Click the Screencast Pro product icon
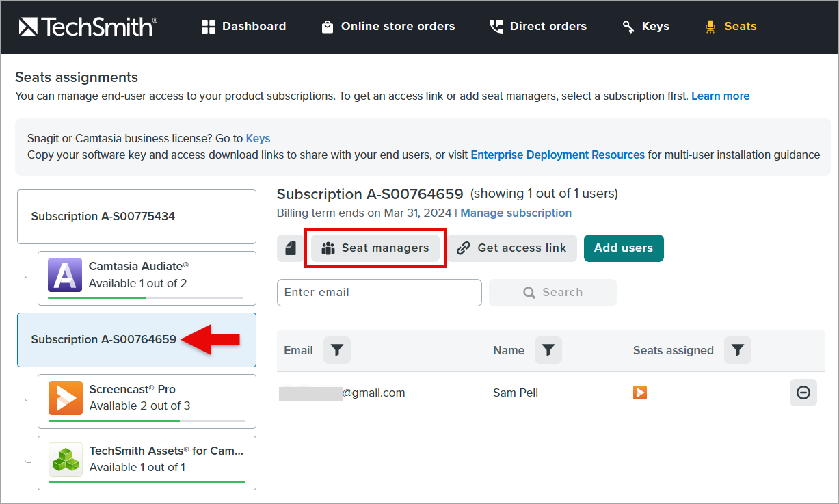 tap(65, 398)
